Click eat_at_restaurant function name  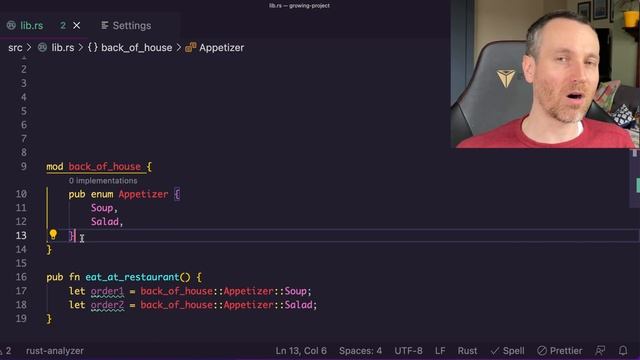click(x=132, y=277)
